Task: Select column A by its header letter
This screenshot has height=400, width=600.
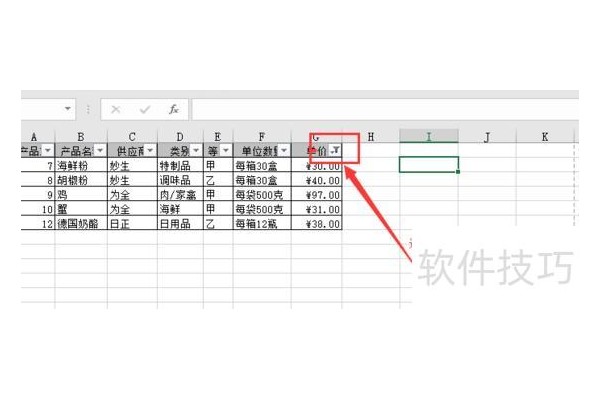Action: (x=34, y=137)
